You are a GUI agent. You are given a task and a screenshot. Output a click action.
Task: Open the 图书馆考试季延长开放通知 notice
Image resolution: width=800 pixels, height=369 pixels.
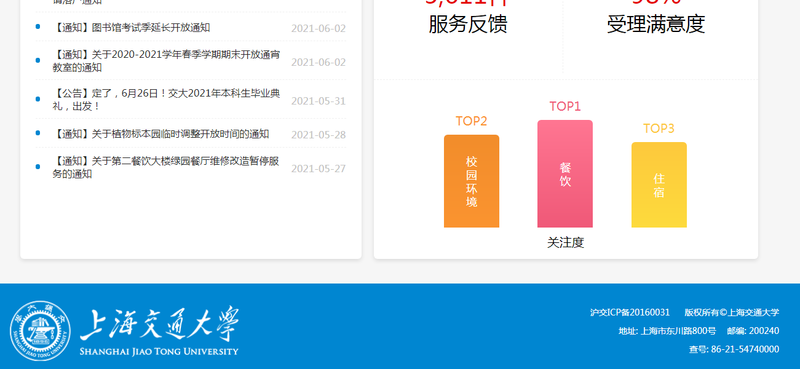click(131, 28)
